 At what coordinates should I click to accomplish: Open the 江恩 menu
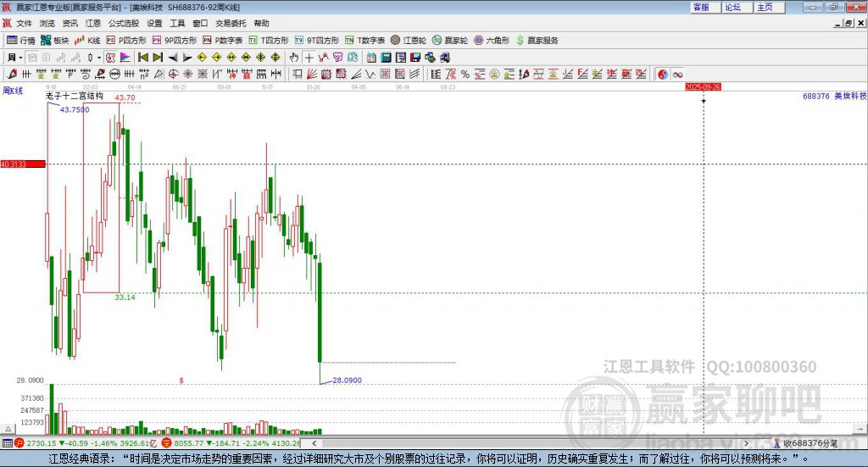[93, 23]
